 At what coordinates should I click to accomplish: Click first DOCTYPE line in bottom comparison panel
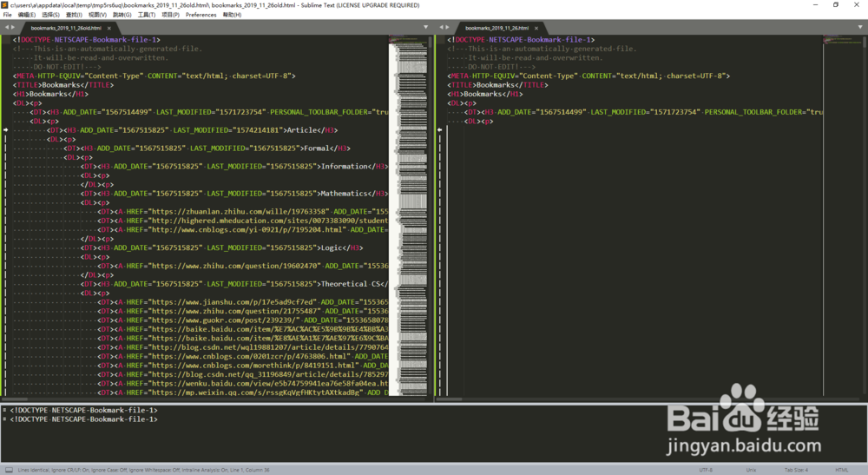83,410
